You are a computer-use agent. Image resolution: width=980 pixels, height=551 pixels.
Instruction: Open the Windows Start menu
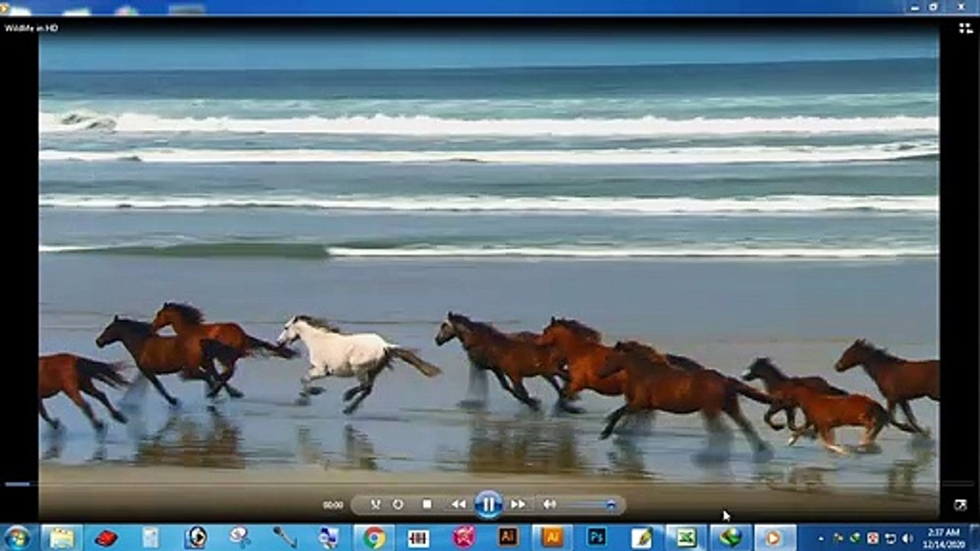(17, 537)
